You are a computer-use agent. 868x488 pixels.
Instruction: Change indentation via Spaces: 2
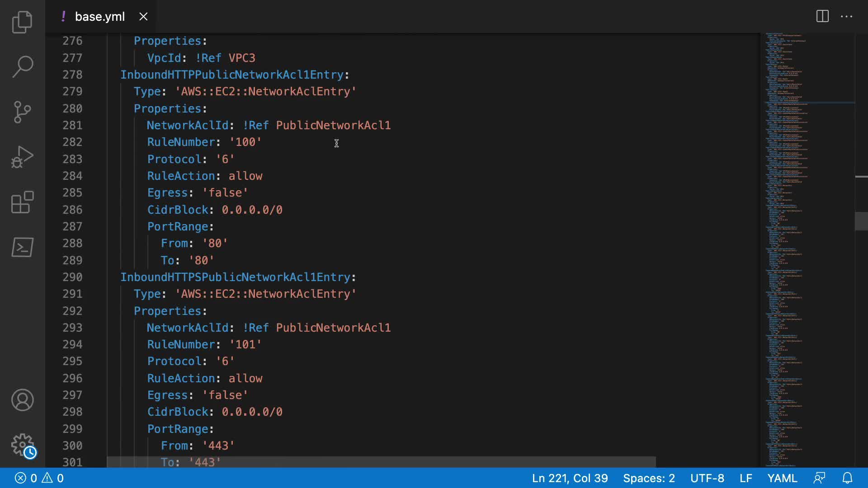pos(649,478)
